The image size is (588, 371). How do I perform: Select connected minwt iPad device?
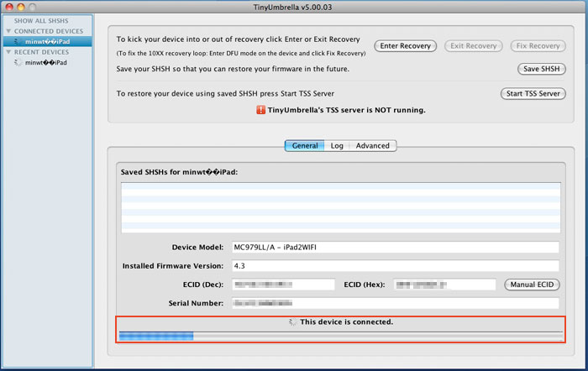[x=48, y=42]
